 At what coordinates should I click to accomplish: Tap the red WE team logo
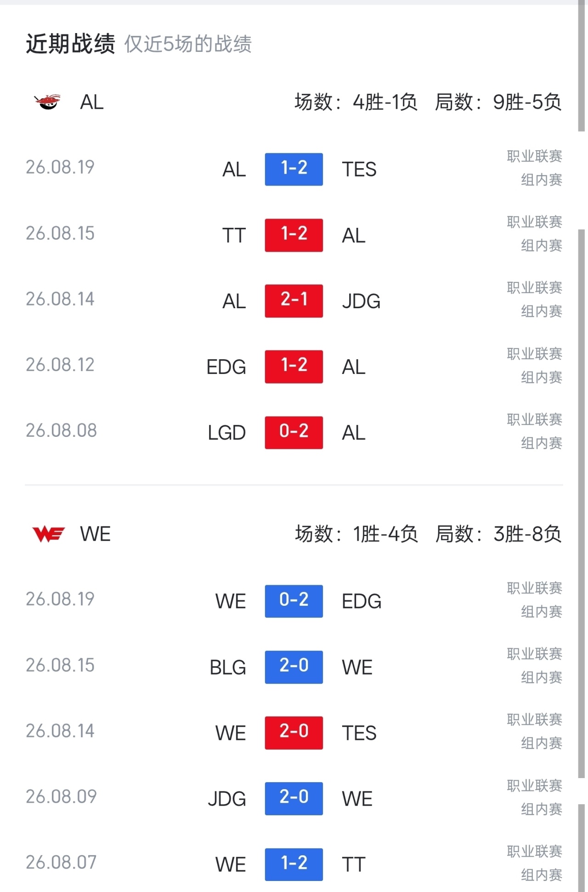point(49,534)
